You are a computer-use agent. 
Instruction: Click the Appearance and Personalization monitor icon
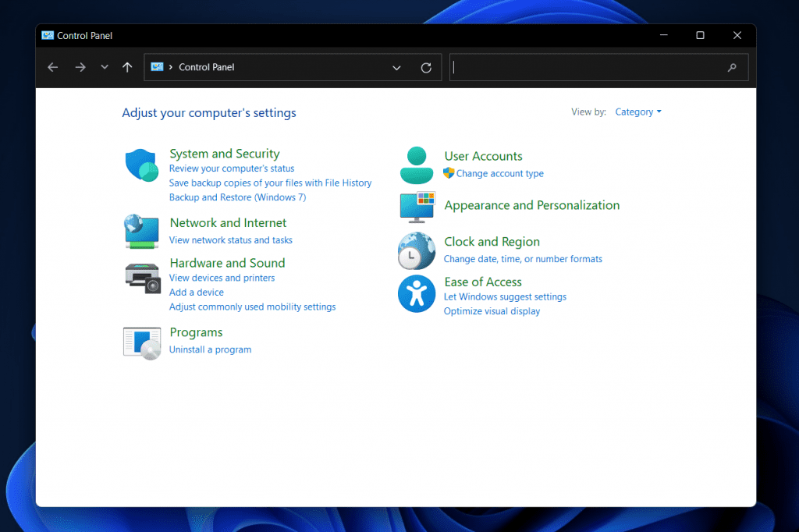[x=417, y=207]
